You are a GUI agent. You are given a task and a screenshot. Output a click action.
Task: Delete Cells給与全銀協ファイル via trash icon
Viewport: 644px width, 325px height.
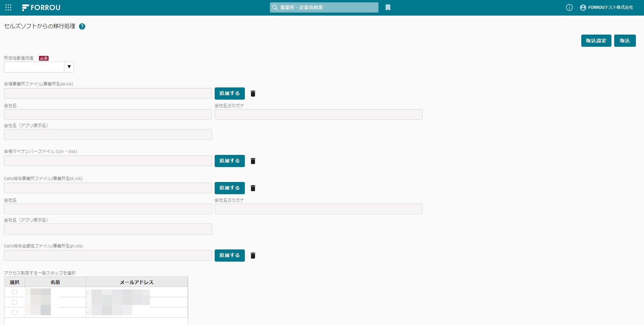(253, 256)
